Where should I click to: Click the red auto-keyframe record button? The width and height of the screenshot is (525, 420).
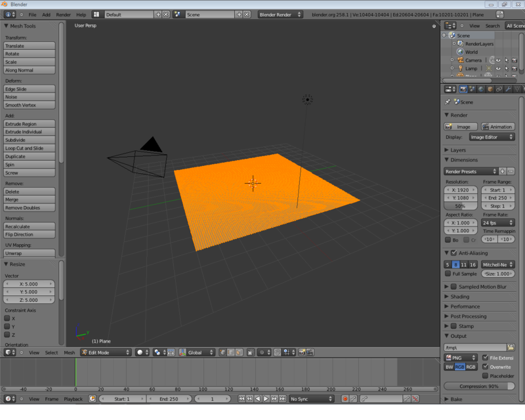[345, 399]
